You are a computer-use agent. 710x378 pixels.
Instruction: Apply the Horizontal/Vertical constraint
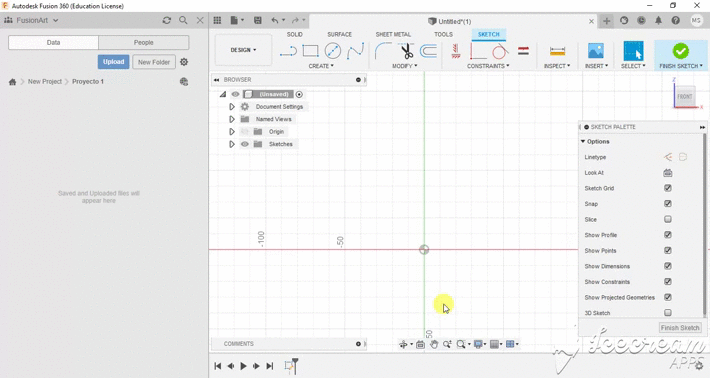[x=456, y=51]
